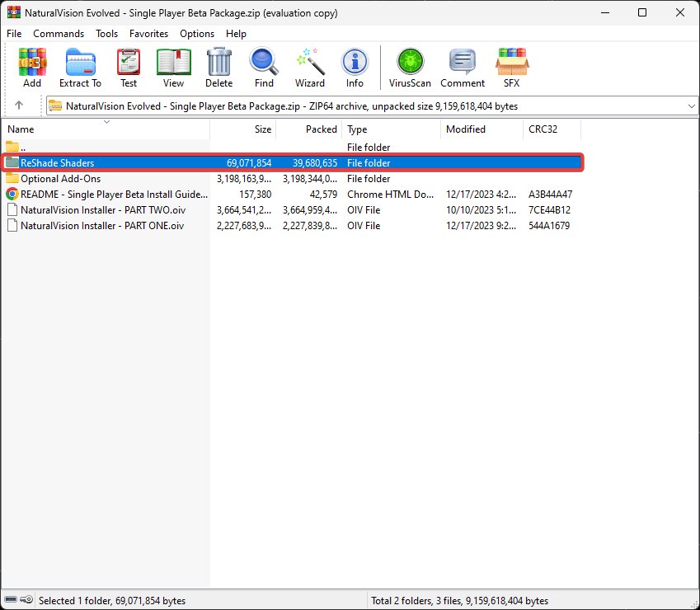
Task: Show archive Info
Action: tap(355, 68)
